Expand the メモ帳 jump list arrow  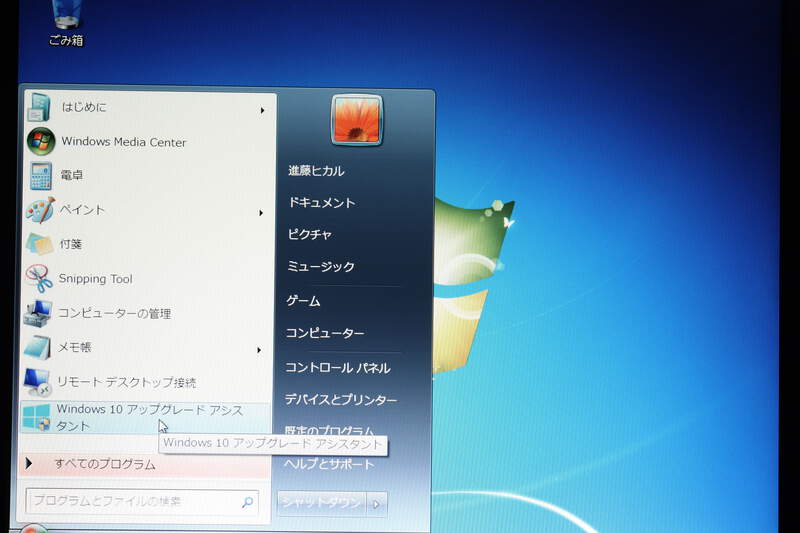(259, 350)
